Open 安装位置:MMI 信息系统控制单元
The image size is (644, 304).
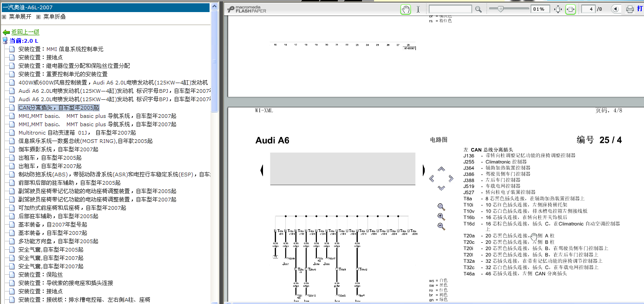point(61,49)
